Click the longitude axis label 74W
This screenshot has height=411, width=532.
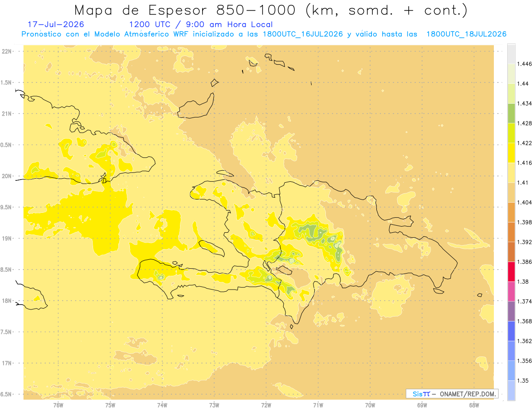tap(162, 405)
